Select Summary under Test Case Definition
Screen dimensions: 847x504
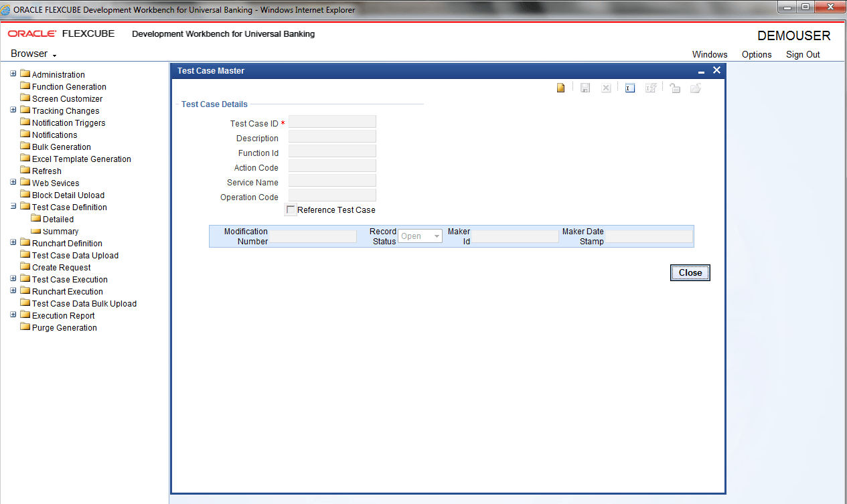[60, 232]
